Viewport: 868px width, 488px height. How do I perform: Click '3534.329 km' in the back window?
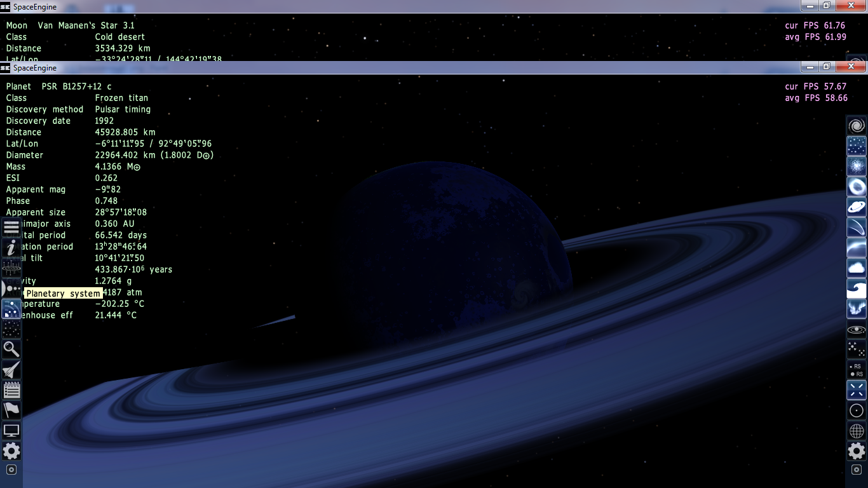pos(123,48)
